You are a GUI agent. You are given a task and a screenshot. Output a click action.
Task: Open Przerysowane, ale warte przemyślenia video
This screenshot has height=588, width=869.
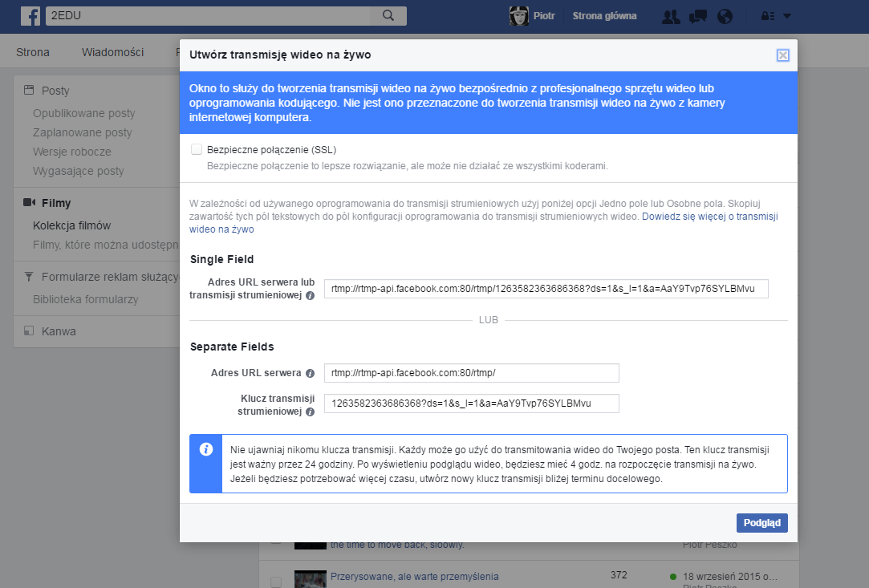415,576
